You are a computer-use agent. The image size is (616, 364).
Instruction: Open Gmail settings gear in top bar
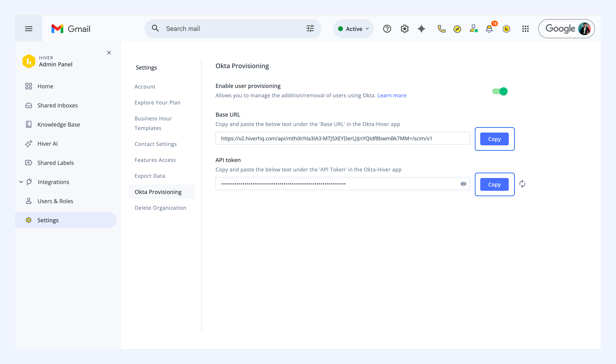click(x=405, y=29)
